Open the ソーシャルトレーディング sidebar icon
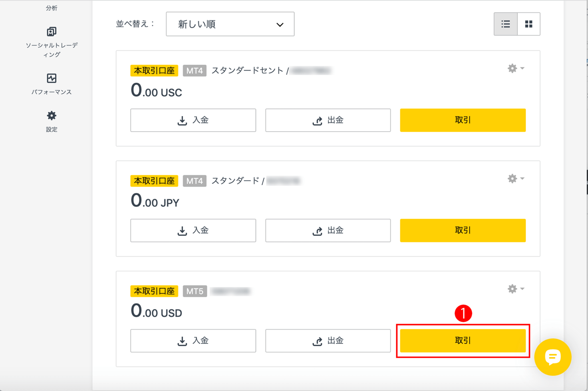588x391 pixels. (51, 32)
